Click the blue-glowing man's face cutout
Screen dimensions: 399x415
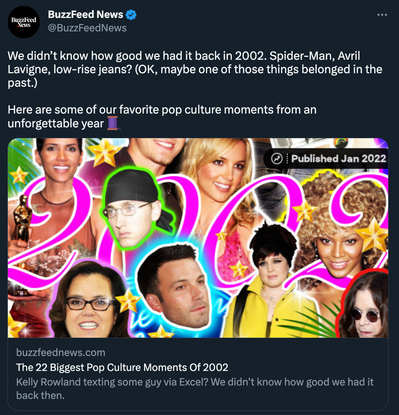pyautogui.click(x=175, y=287)
